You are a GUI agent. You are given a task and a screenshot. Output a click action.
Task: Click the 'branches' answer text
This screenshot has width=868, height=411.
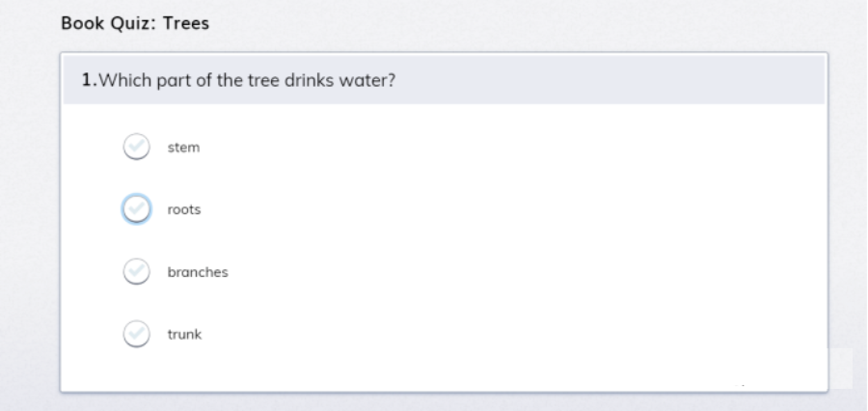pyautogui.click(x=198, y=272)
